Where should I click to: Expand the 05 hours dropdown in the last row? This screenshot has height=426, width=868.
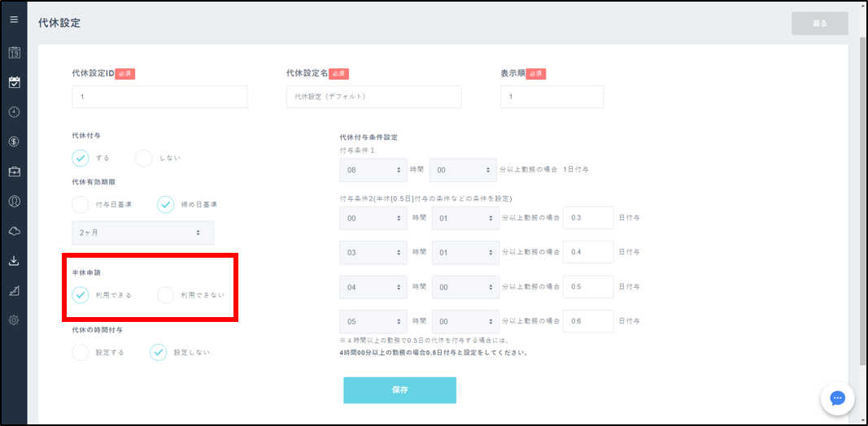pos(373,322)
